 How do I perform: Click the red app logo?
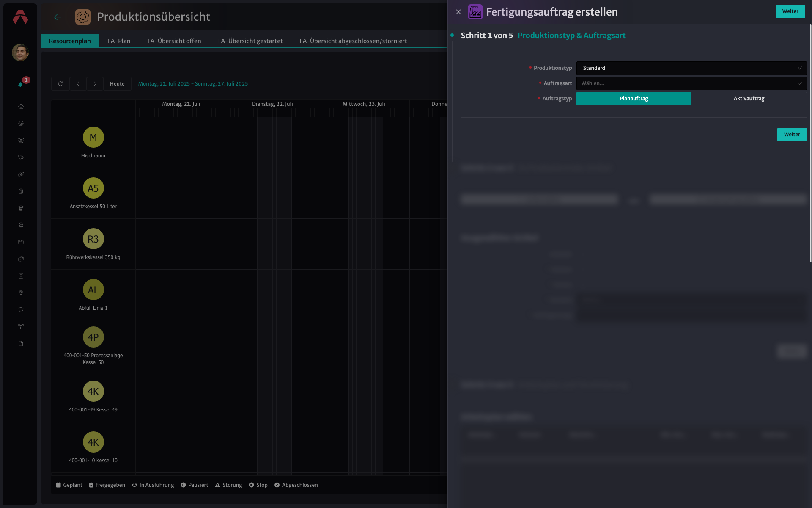[20, 17]
